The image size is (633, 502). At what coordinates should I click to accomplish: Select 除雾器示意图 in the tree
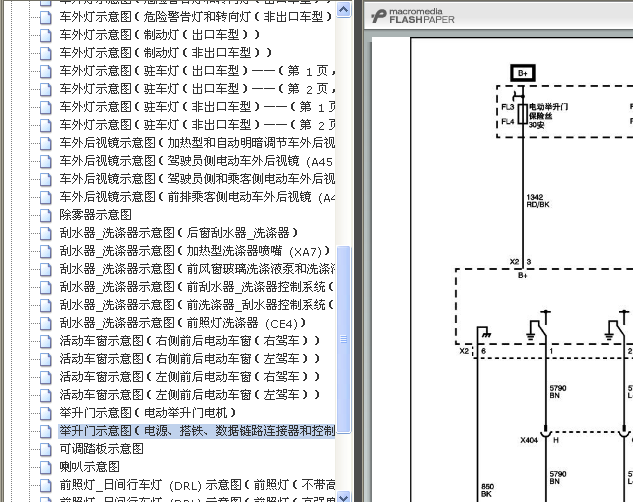coord(95,215)
